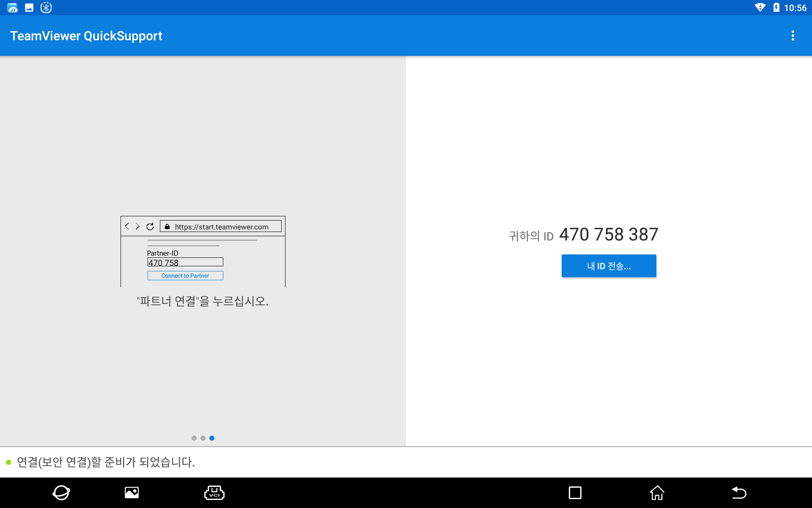Tap the Partner-ID field showing 470 758
The image size is (812, 508).
tap(185, 262)
